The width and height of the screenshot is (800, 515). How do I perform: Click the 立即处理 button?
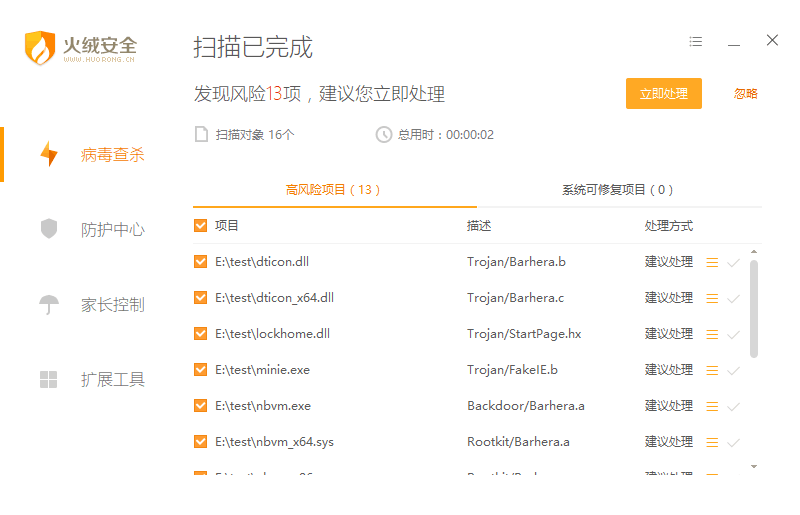[664, 93]
